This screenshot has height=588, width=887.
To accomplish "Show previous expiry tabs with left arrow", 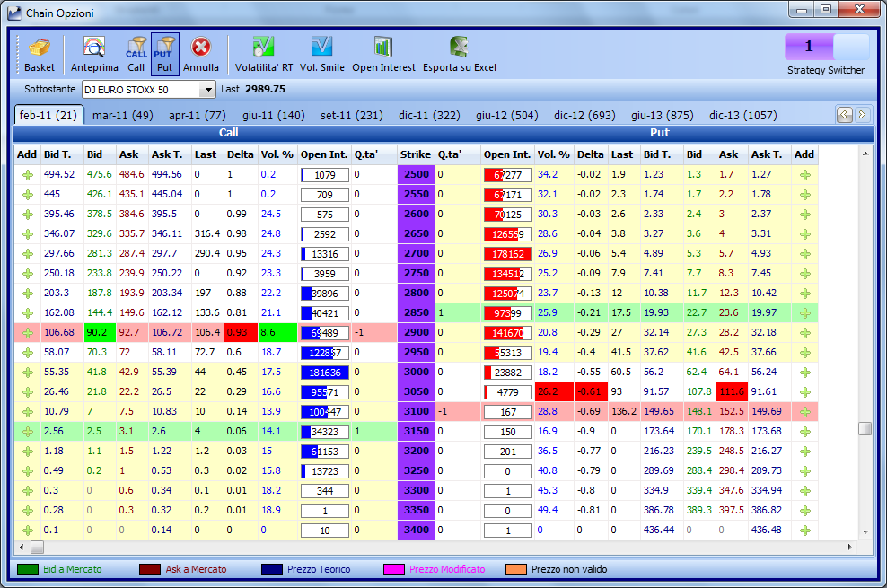I will (845, 115).
